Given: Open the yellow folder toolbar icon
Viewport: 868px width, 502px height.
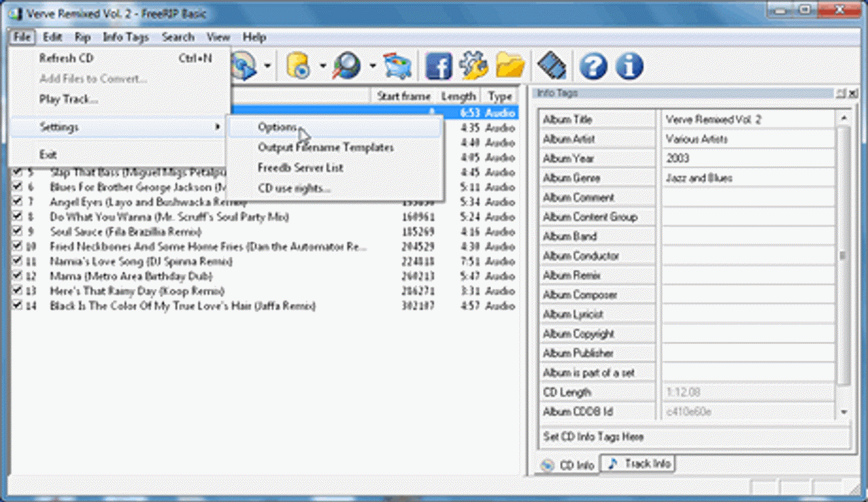Looking at the screenshot, I should [x=510, y=66].
